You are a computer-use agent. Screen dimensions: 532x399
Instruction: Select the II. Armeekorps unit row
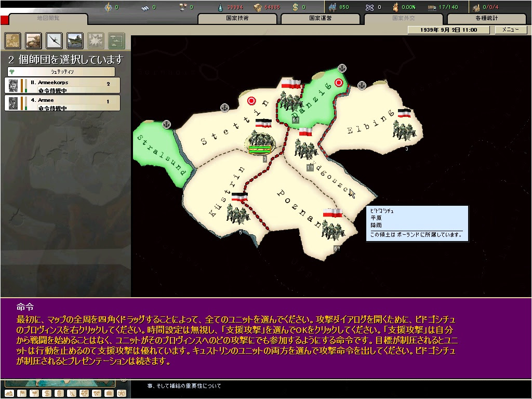coord(62,85)
